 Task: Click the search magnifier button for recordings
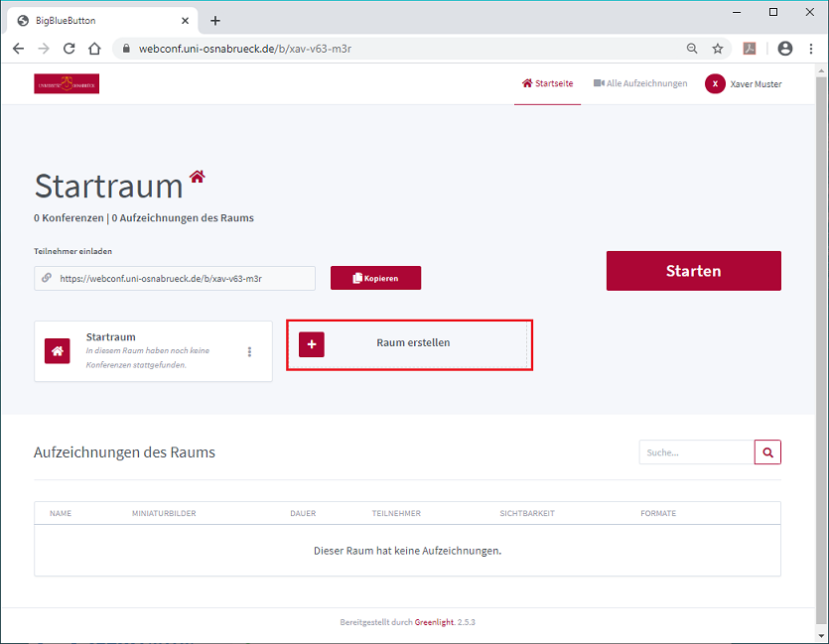pyautogui.click(x=767, y=452)
